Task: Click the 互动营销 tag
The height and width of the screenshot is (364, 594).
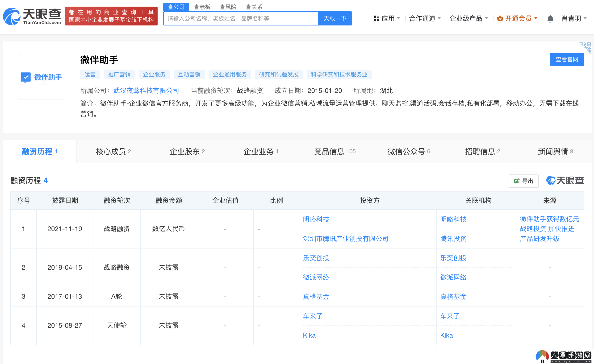Action: 189,74
